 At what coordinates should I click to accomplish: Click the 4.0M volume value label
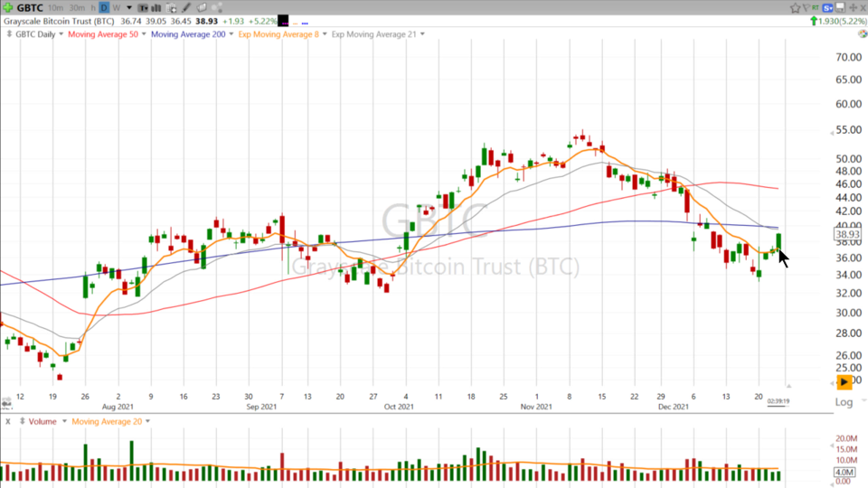click(x=844, y=472)
